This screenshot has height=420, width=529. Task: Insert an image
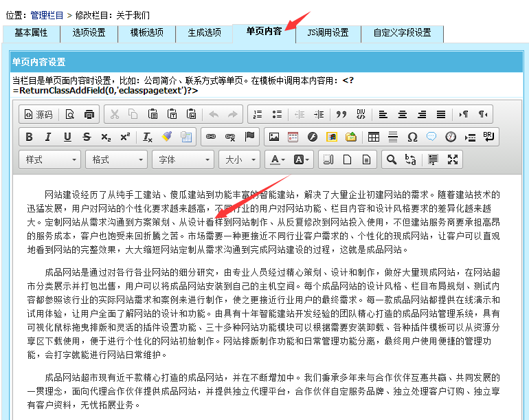(274, 137)
